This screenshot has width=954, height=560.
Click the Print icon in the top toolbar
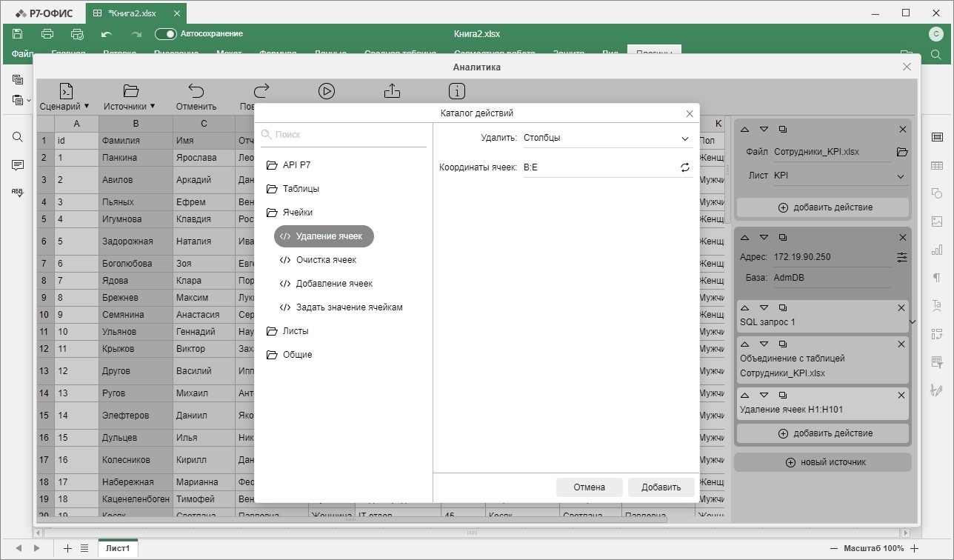pyautogui.click(x=47, y=34)
